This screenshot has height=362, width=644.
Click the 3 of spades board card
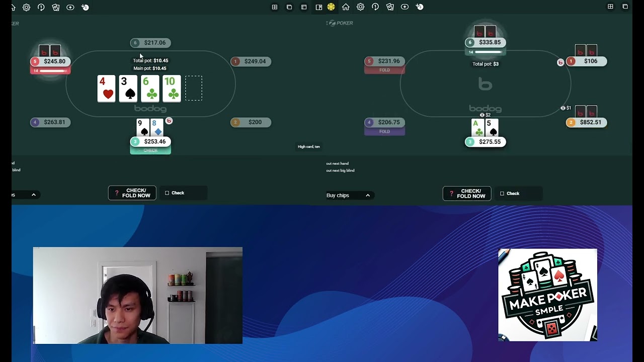point(128,88)
